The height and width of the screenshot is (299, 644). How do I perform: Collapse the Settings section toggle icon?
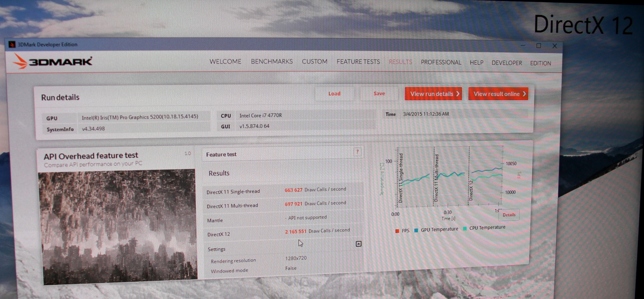point(359,244)
